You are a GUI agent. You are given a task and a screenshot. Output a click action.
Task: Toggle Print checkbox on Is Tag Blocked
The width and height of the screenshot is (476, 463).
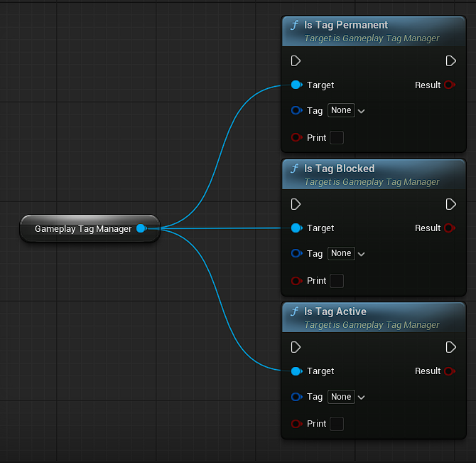point(337,281)
